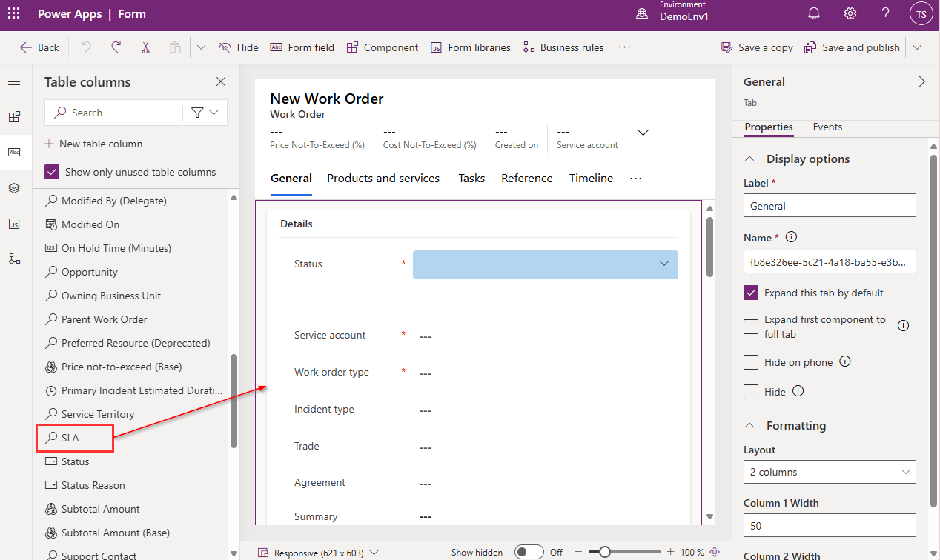940x560 pixels.
Task: Click the Cut scissors icon
Action: pyautogui.click(x=146, y=47)
